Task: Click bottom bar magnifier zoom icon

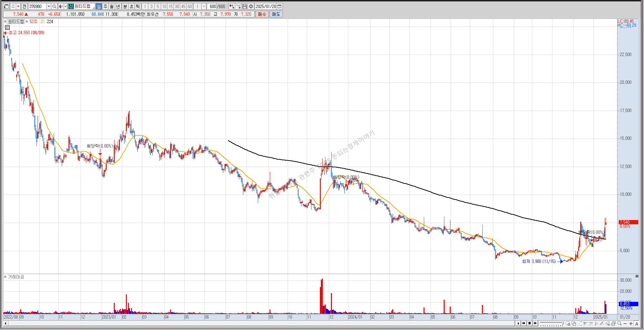Action: 620,323
